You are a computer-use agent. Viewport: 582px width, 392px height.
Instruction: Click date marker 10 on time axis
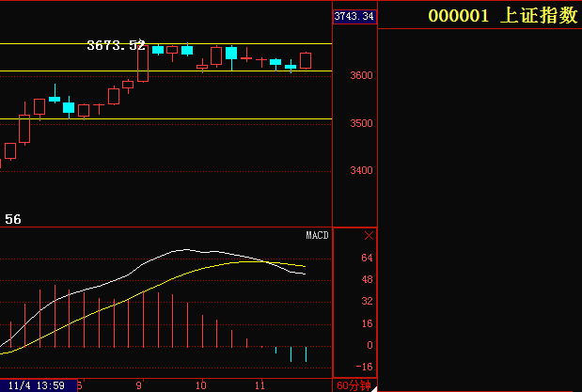click(201, 385)
